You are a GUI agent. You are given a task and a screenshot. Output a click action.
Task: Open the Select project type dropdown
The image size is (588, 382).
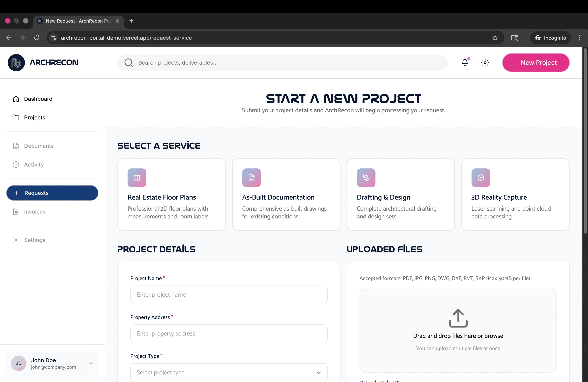(x=229, y=372)
